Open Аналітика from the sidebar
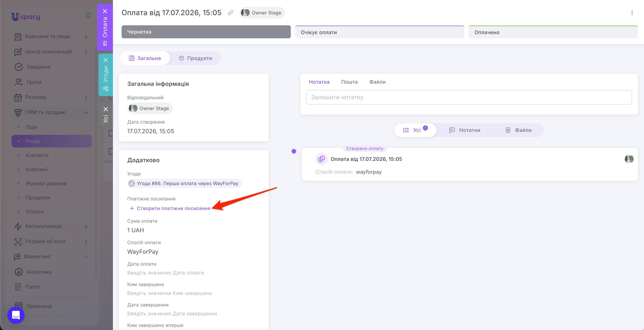Image resolution: width=644 pixels, height=330 pixels. click(x=39, y=272)
